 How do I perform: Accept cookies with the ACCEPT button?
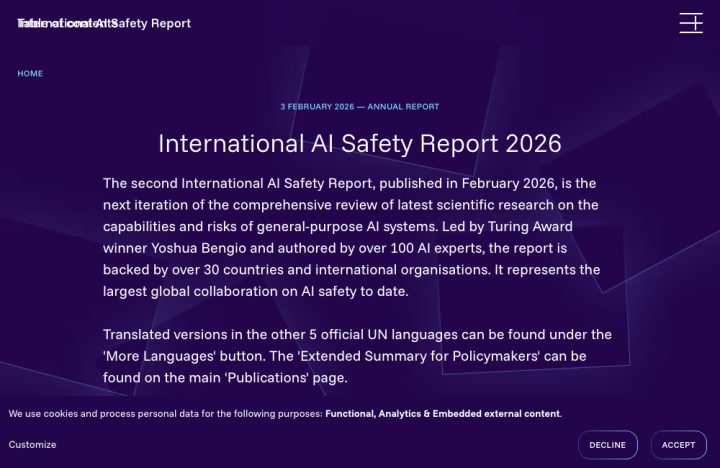678,445
